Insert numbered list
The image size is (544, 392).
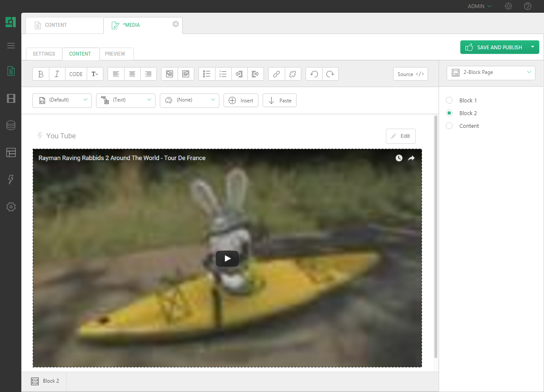pos(223,74)
